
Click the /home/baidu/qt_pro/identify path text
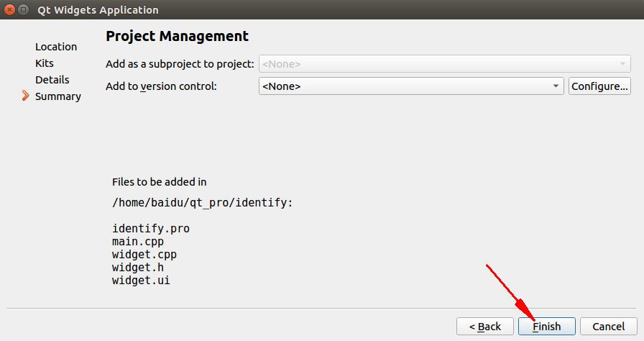pos(202,203)
